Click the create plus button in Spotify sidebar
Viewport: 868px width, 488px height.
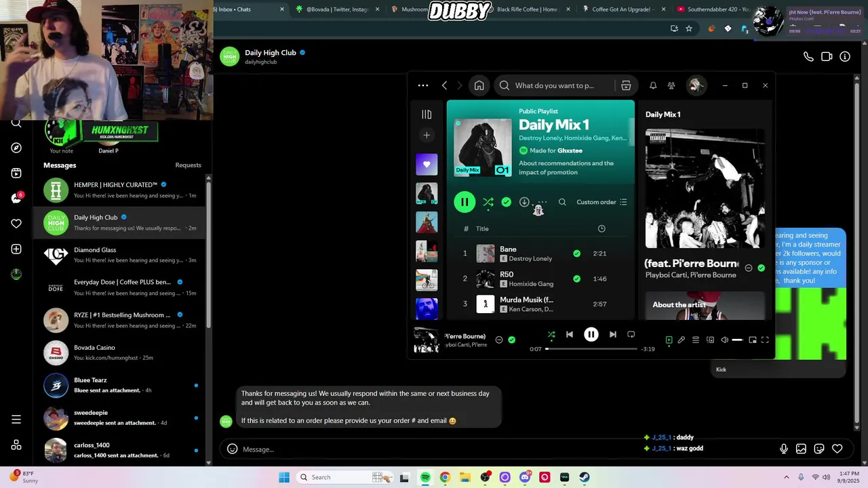pyautogui.click(x=427, y=135)
